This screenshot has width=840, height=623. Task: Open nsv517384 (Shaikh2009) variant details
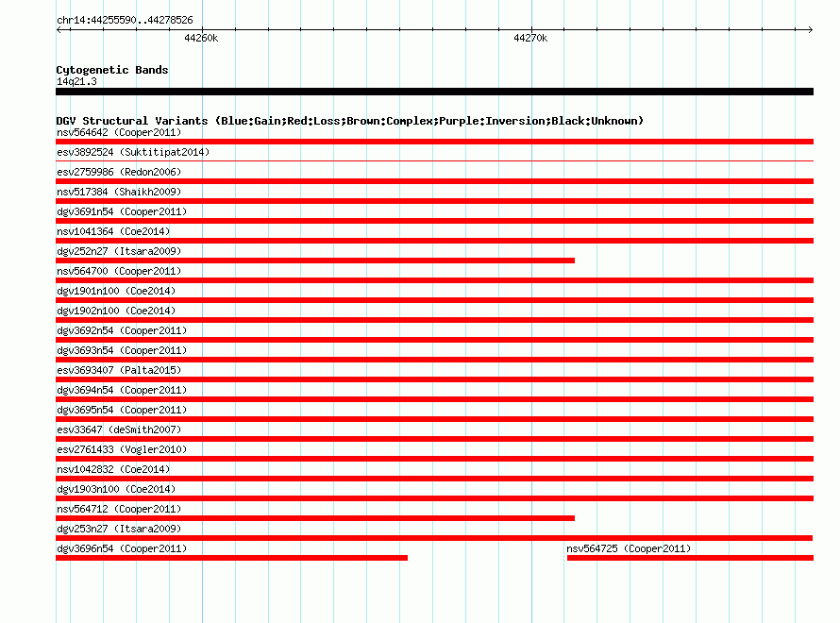[x=119, y=192]
